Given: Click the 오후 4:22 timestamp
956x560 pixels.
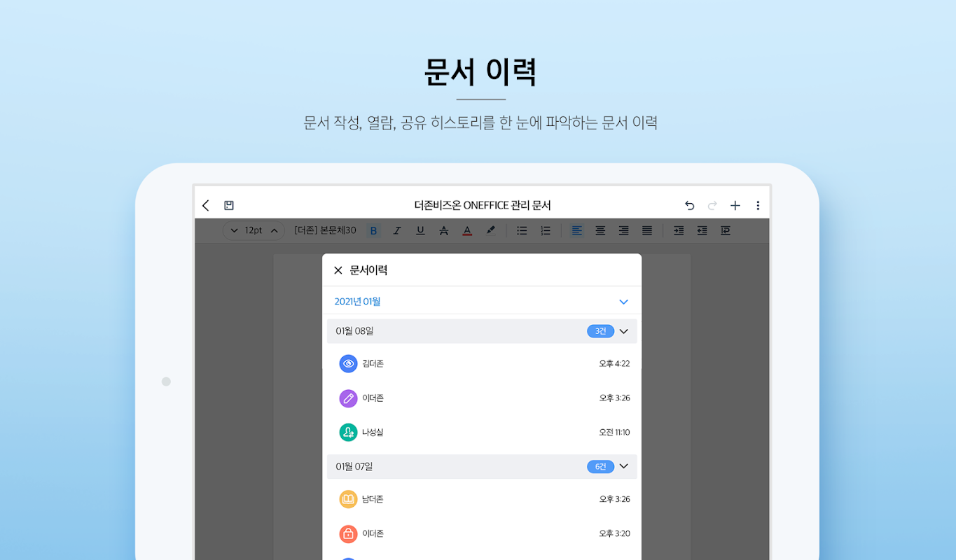Looking at the screenshot, I should pos(614,363).
